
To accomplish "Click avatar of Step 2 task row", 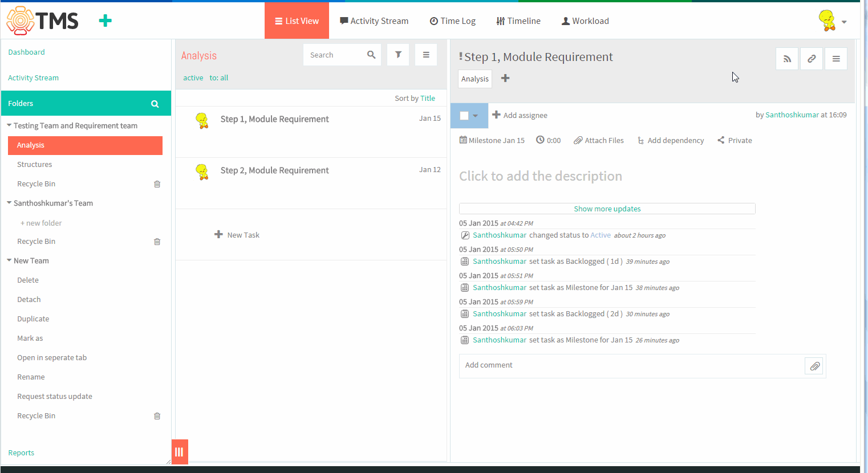I will (202, 172).
